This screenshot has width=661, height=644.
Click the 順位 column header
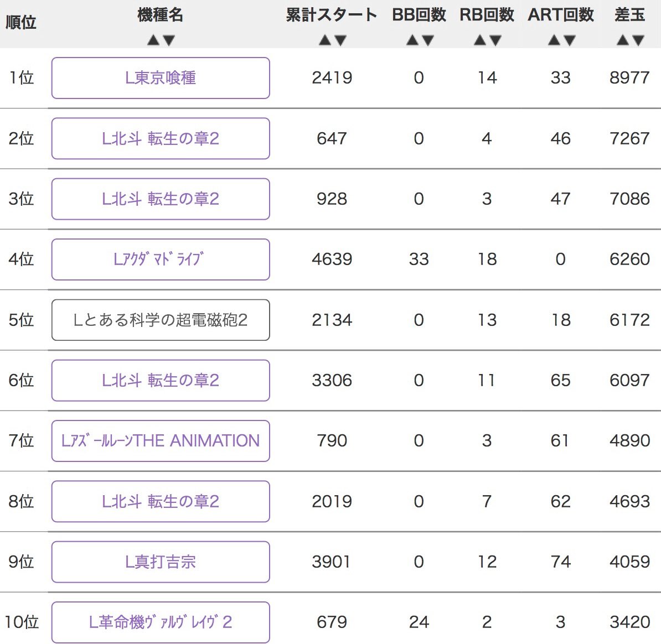point(20,22)
